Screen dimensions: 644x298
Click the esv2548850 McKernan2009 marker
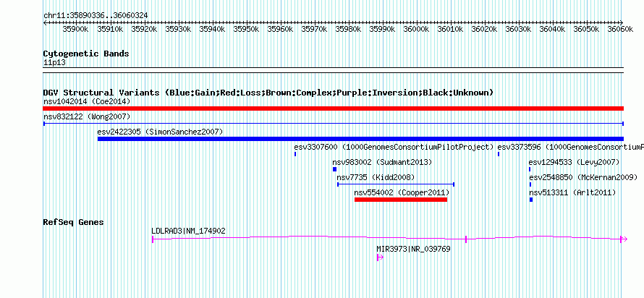530,184
